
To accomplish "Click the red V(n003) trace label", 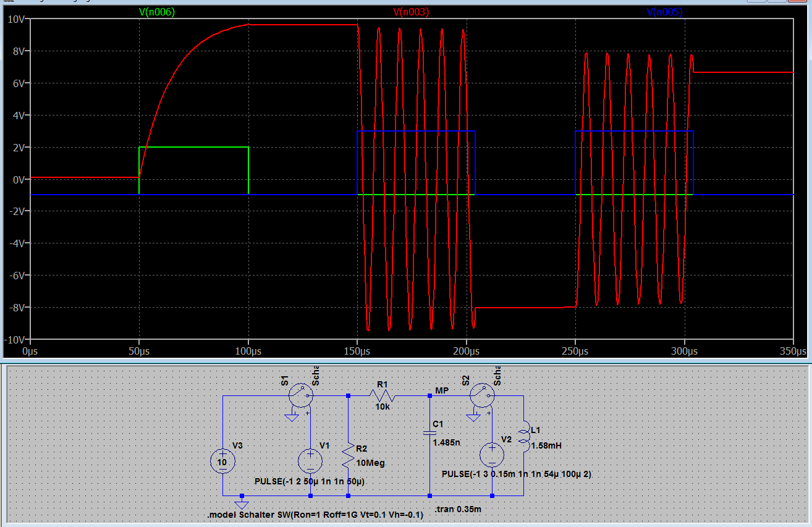I will pos(411,12).
